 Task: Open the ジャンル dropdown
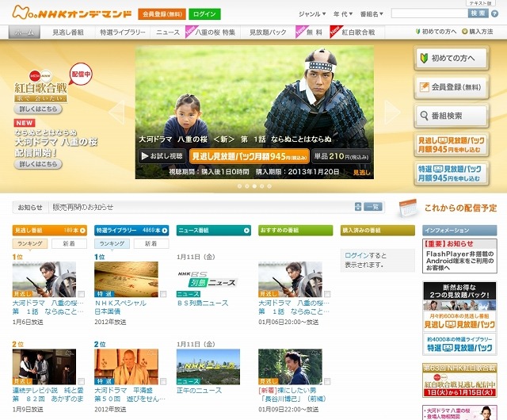click(x=312, y=14)
